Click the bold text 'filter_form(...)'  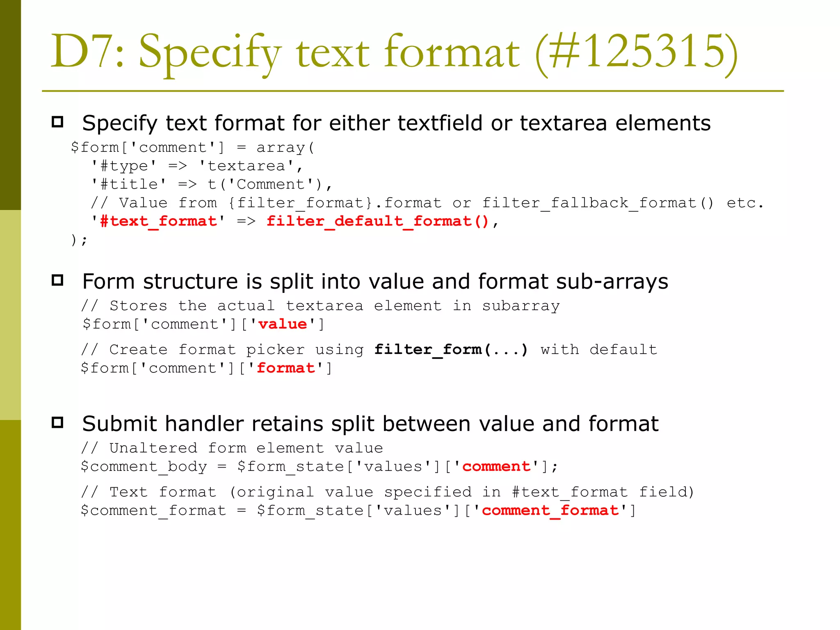tap(451, 350)
